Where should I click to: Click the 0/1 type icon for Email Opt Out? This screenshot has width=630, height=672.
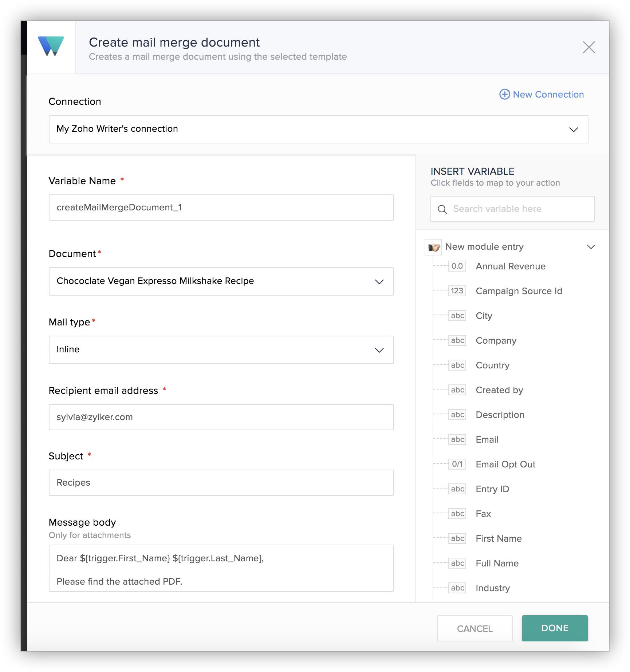pos(457,465)
